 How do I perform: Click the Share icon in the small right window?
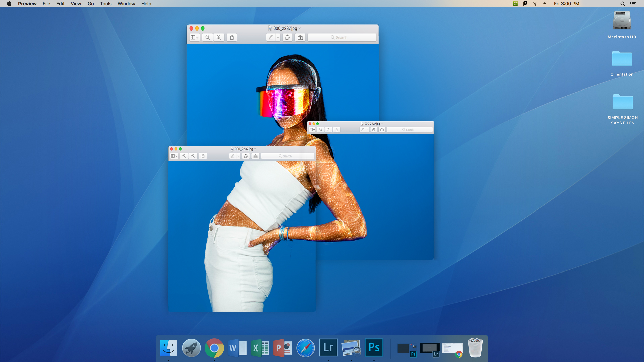tap(337, 130)
